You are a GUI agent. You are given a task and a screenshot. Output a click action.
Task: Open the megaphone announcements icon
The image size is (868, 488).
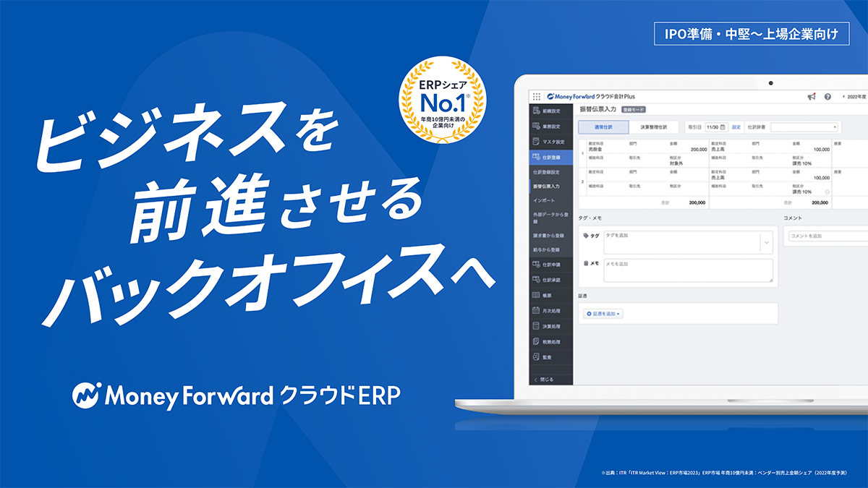(x=812, y=96)
